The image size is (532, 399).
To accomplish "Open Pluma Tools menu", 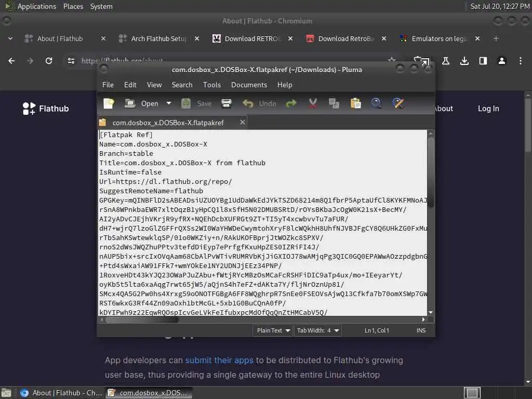I will (212, 85).
